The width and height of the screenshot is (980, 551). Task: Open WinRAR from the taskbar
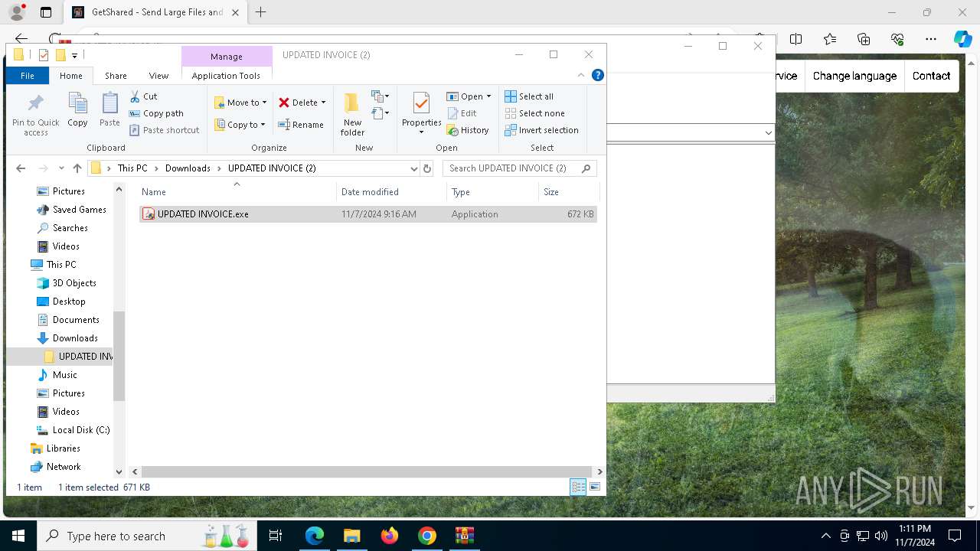pos(465,536)
